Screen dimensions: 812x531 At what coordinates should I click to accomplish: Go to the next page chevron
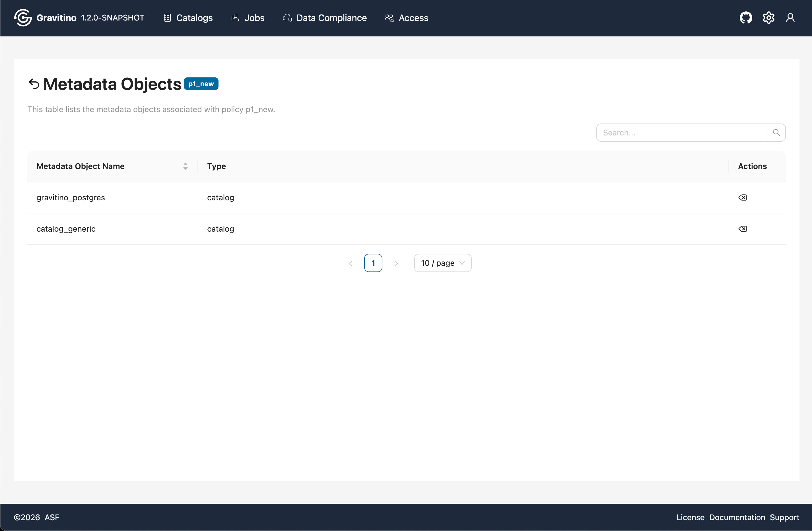coord(396,263)
